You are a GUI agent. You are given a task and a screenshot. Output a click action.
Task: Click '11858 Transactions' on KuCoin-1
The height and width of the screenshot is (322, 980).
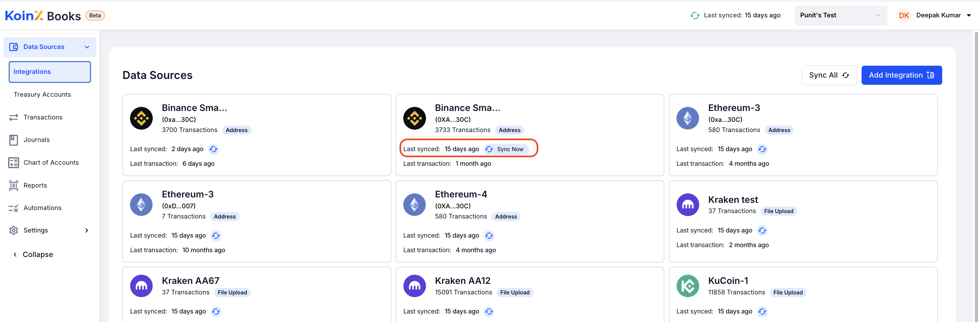pos(736,292)
